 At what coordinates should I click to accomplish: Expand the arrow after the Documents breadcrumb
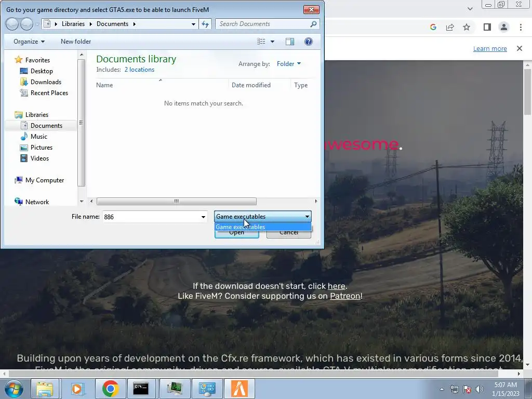click(135, 24)
